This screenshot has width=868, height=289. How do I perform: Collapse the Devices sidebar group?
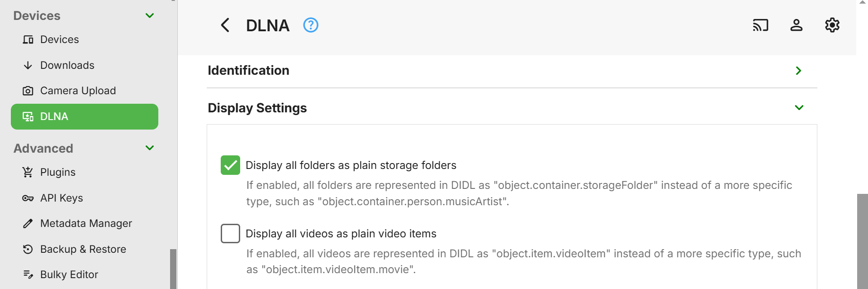(x=150, y=16)
